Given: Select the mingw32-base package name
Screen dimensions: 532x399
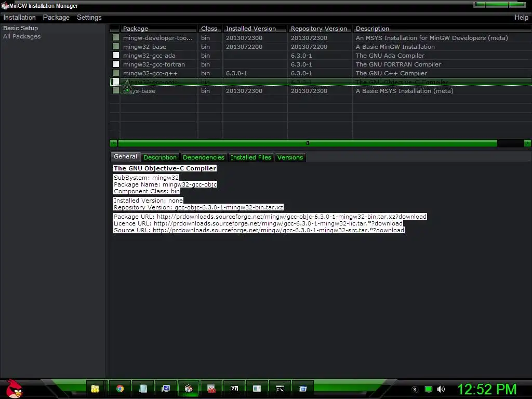Looking at the screenshot, I should coord(144,47).
